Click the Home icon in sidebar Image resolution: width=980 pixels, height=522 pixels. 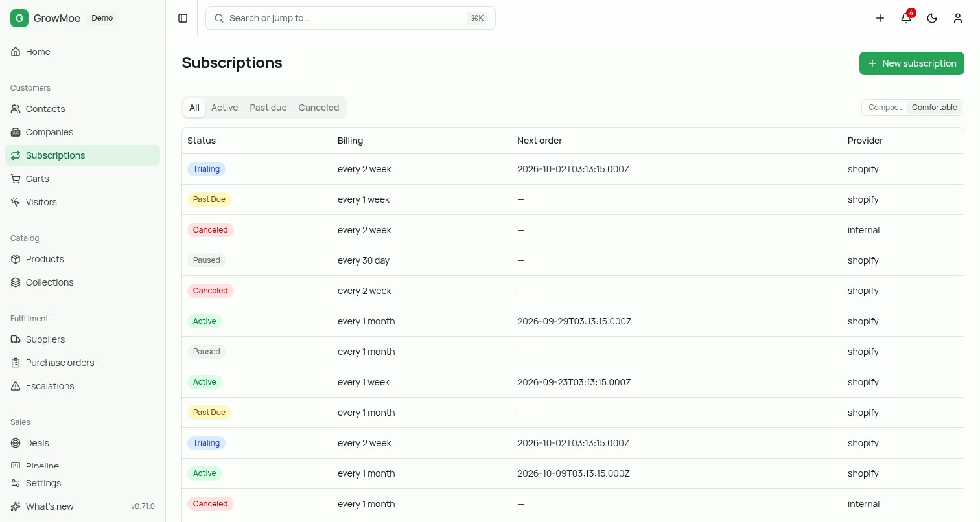click(x=16, y=52)
